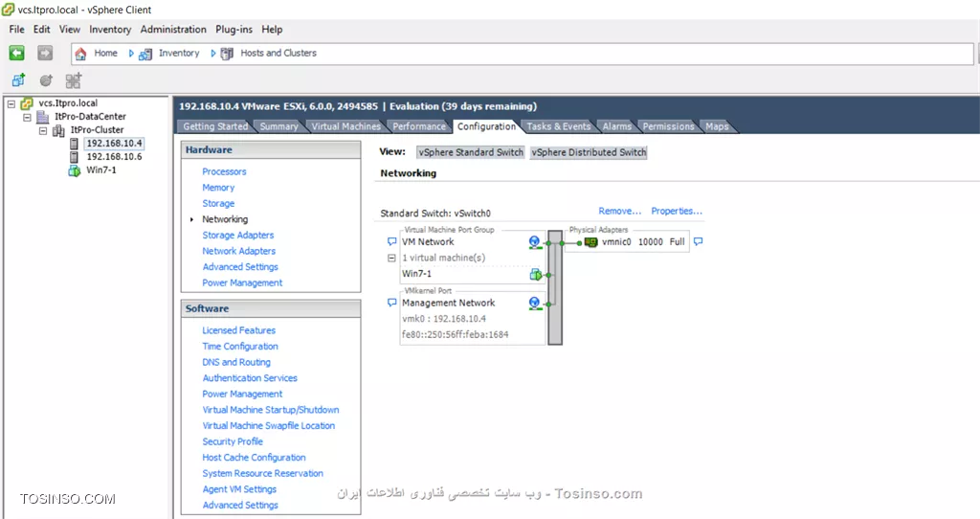Open the File menu
The image size is (980, 519).
point(17,30)
